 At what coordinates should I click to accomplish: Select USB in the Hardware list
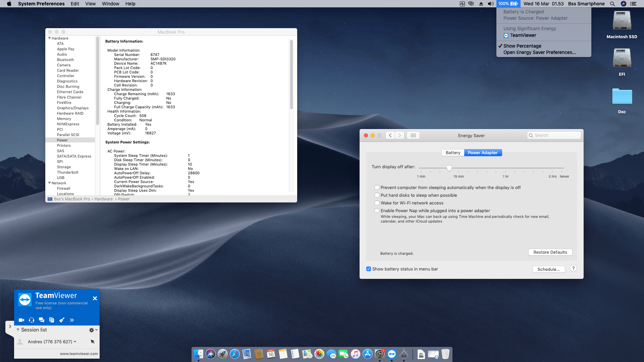tap(70, 178)
